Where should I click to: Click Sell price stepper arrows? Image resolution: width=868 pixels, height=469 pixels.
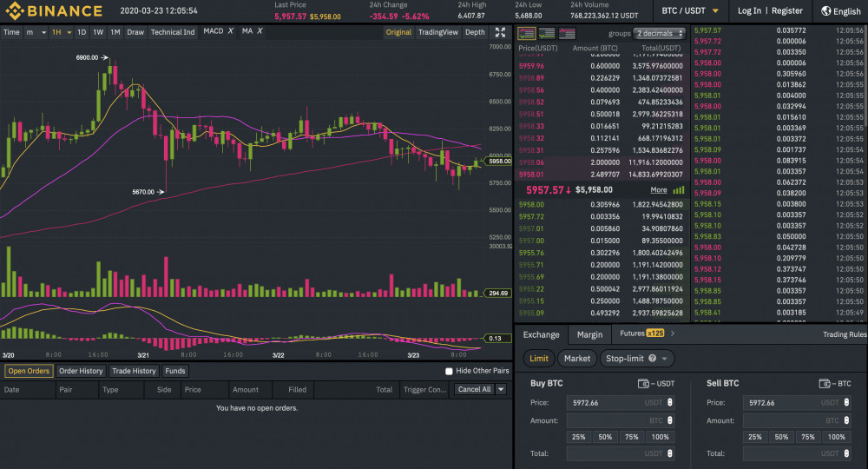[x=846, y=402]
